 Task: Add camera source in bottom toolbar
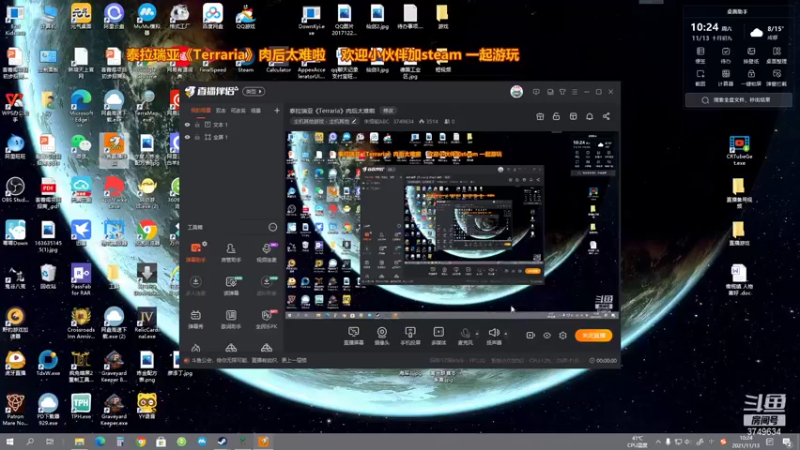click(382, 336)
